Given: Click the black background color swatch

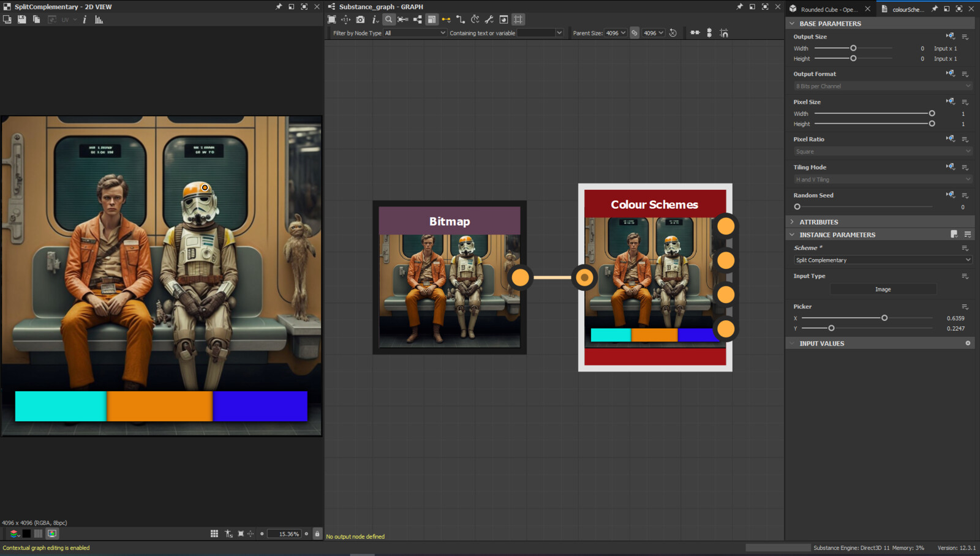Looking at the screenshot, I should click(26, 534).
